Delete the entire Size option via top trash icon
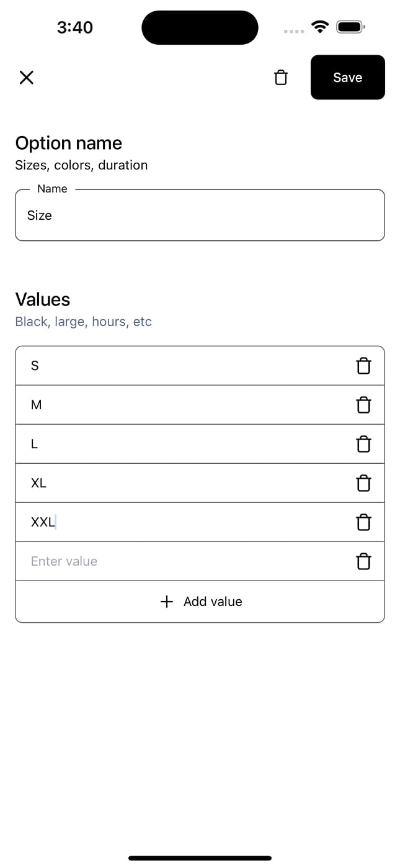The height and width of the screenshot is (868, 400). pos(280,77)
